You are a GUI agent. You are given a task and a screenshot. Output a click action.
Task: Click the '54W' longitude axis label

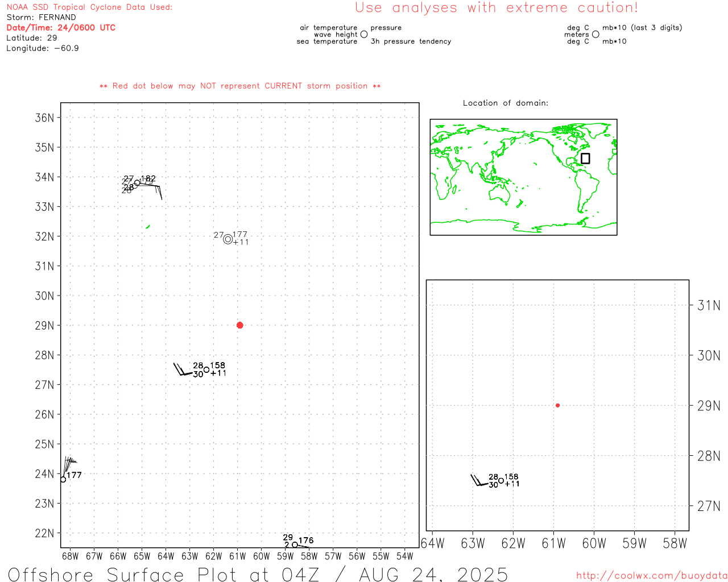(404, 556)
